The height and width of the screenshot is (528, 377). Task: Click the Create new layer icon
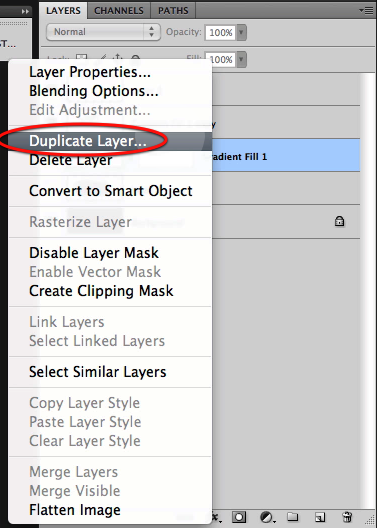pos(319,517)
